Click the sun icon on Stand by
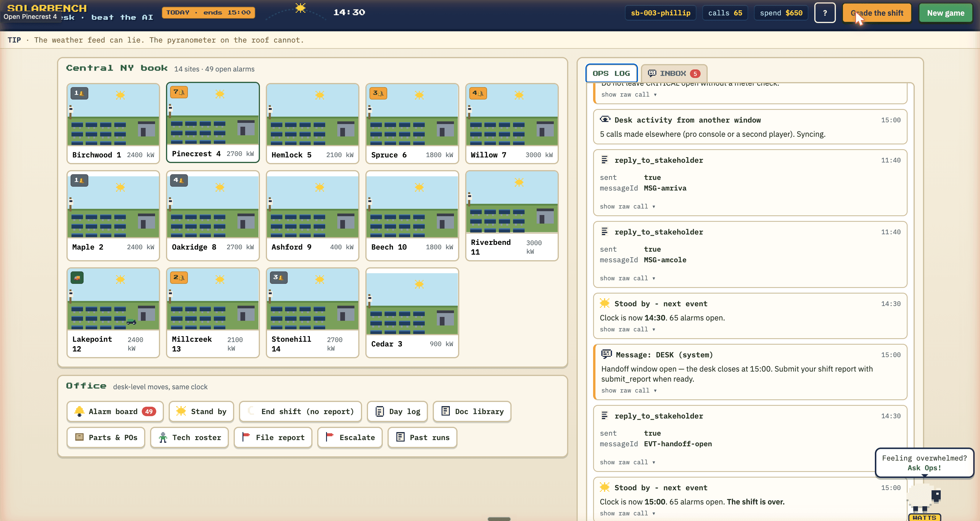 181,411
